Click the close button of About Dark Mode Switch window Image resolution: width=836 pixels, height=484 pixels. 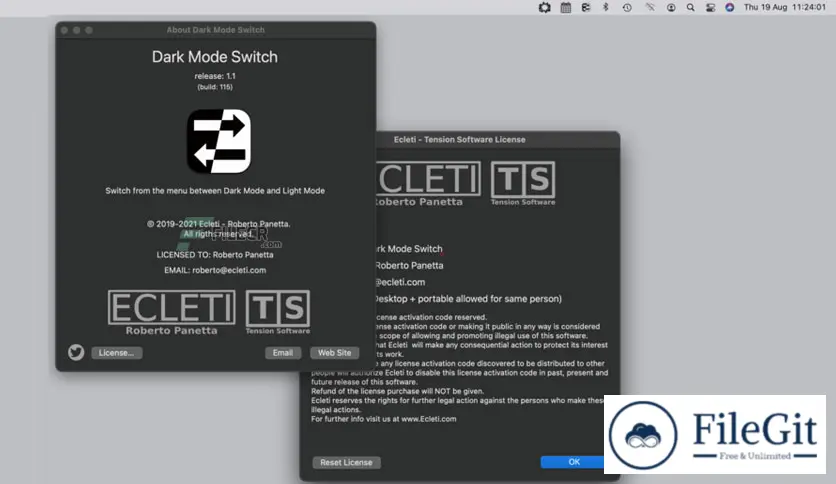[65, 30]
